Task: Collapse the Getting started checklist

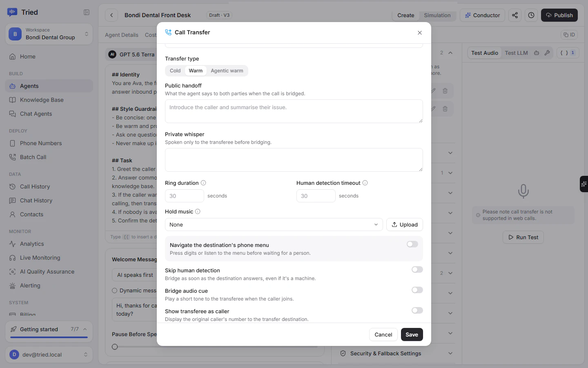Action: [x=85, y=329]
